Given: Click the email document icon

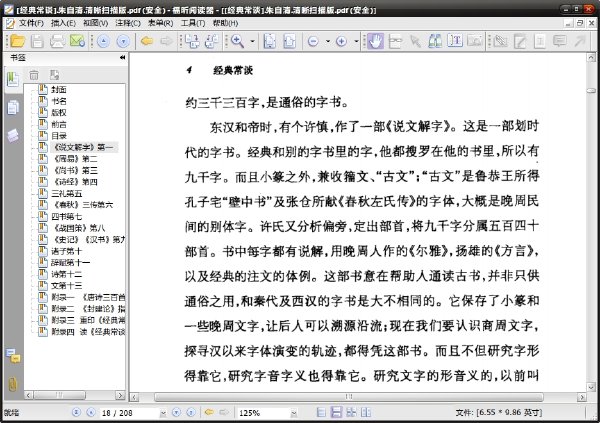Looking at the screenshot, I should click(x=77, y=41).
